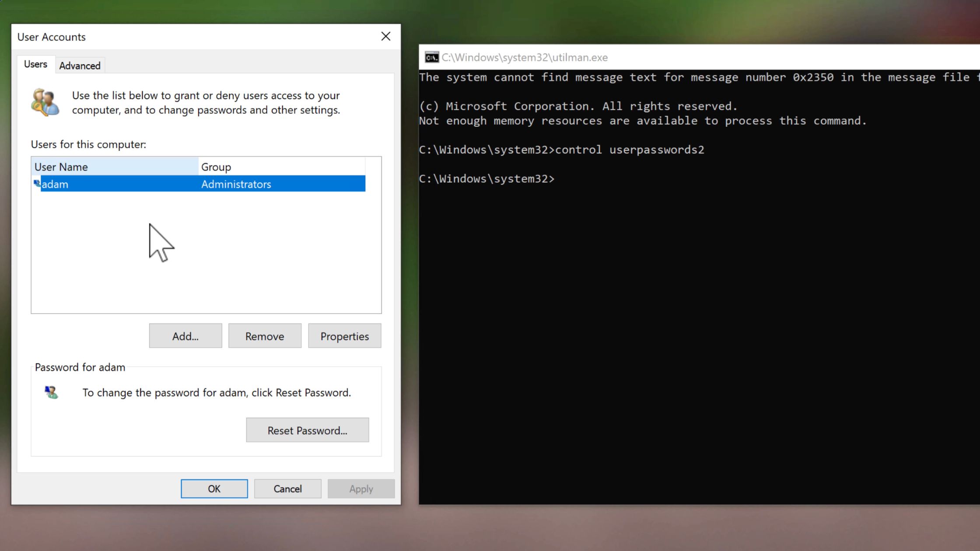
Task: Click the Reset Password... button
Action: [x=307, y=430]
